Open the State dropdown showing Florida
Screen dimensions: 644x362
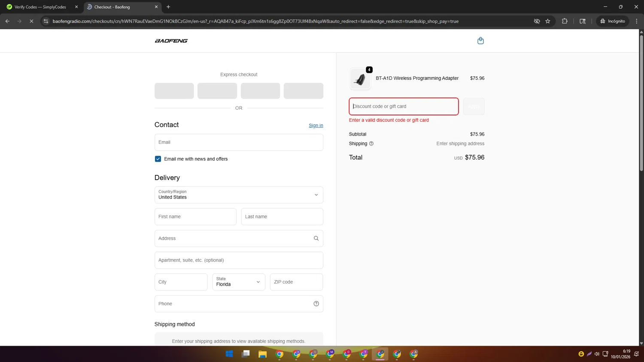click(239, 282)
